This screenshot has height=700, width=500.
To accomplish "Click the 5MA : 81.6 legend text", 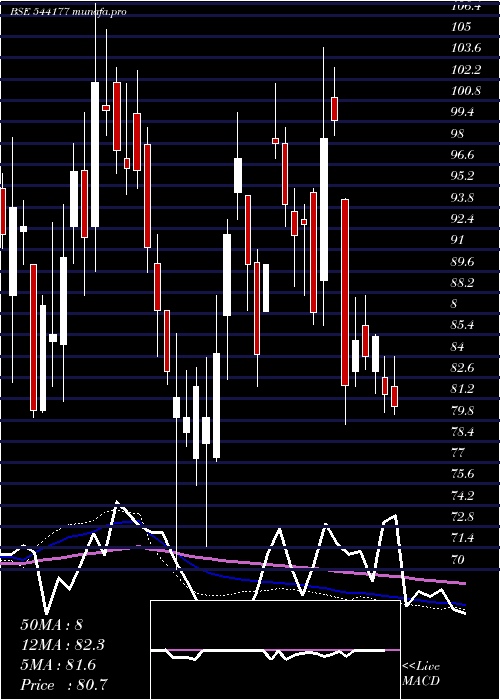I will coord(58,665).
